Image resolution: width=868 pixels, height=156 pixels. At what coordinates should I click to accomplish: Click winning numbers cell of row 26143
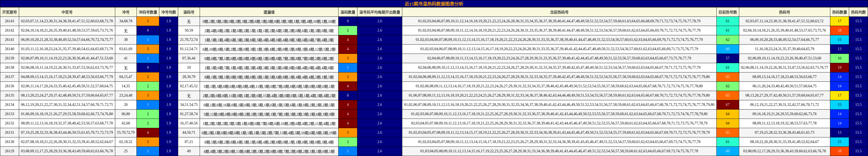coord(67,21)
